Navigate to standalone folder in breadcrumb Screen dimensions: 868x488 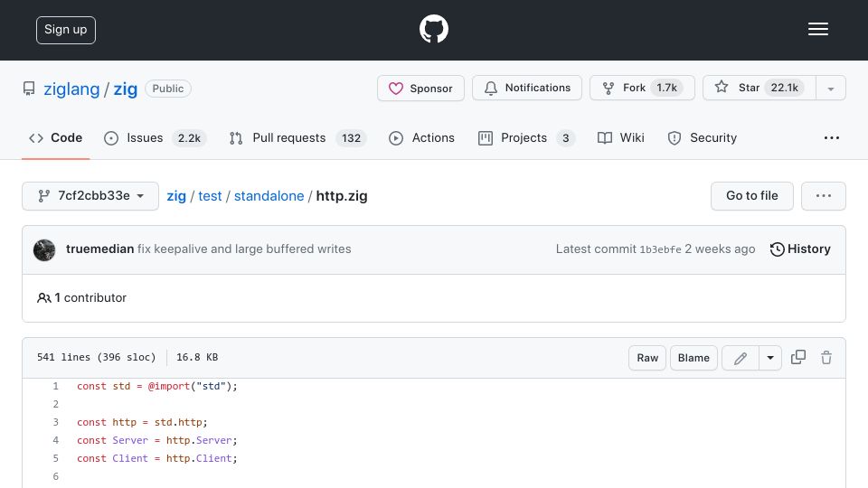coord(269,196)
